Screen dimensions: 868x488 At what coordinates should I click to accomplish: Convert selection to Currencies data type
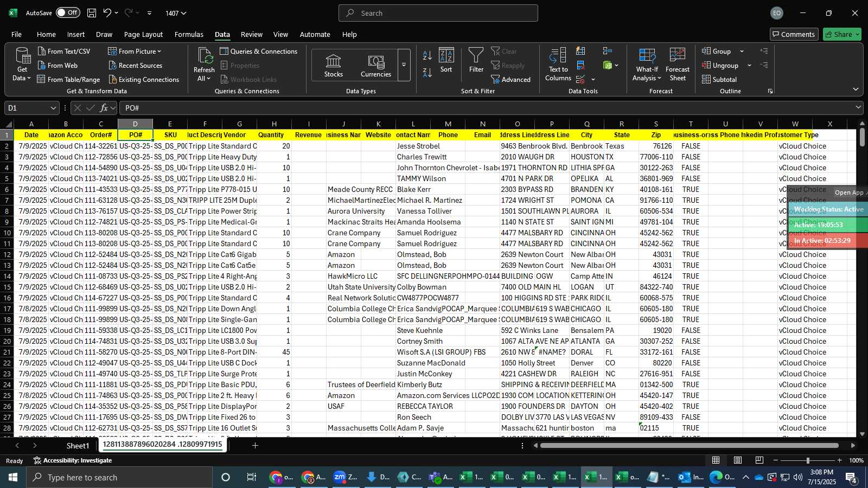pos(376,65)
